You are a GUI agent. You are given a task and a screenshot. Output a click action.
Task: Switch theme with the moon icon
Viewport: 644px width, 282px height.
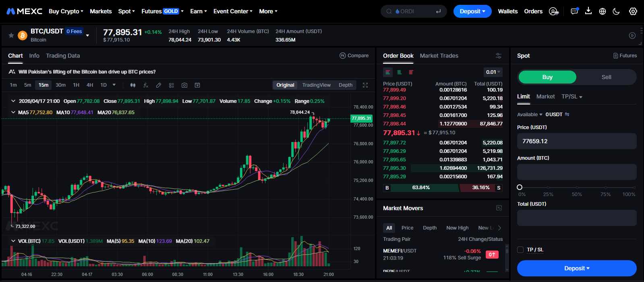[616, 11]
